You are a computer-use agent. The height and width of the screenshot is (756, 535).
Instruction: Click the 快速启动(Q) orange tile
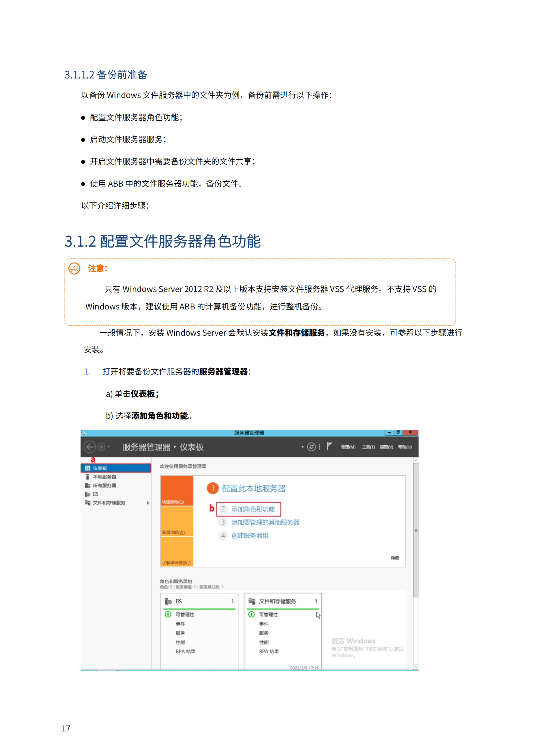coord(177,491)
